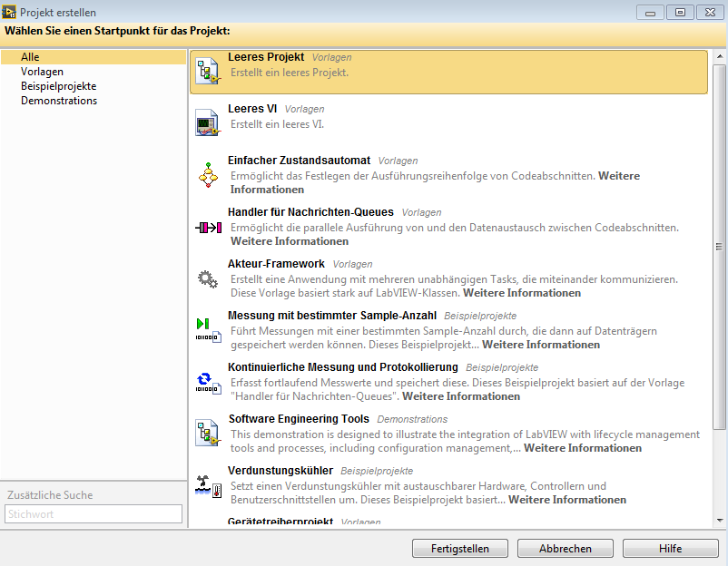Open Weitere Informationen for Einfacher Zustandsautomat
The image size is (728, 566).
(x=619, y=176)
